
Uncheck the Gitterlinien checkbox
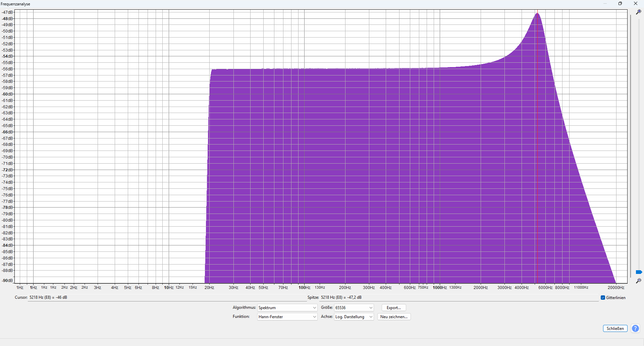(603, 298)
